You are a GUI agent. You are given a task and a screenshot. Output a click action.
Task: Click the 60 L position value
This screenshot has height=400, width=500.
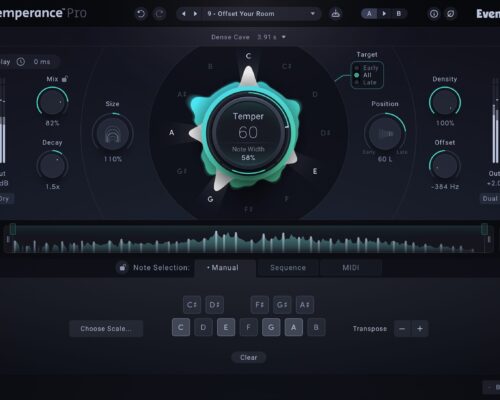[385, 159]
